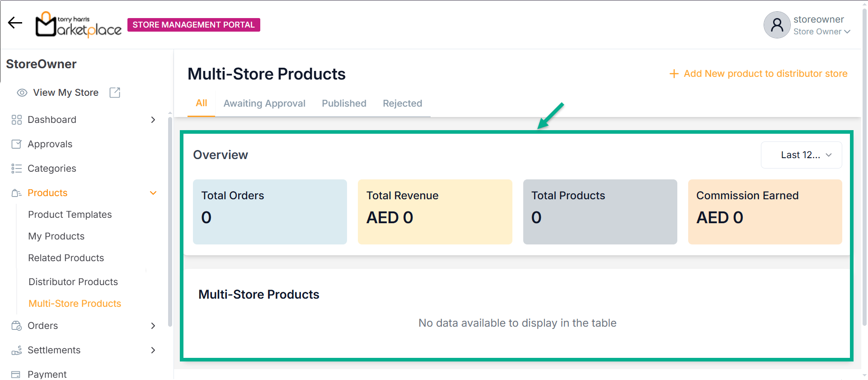This screenshot has width=868, height=380.
Task: Click the Settlements hand-coin icon
Action: coord(17,350)
